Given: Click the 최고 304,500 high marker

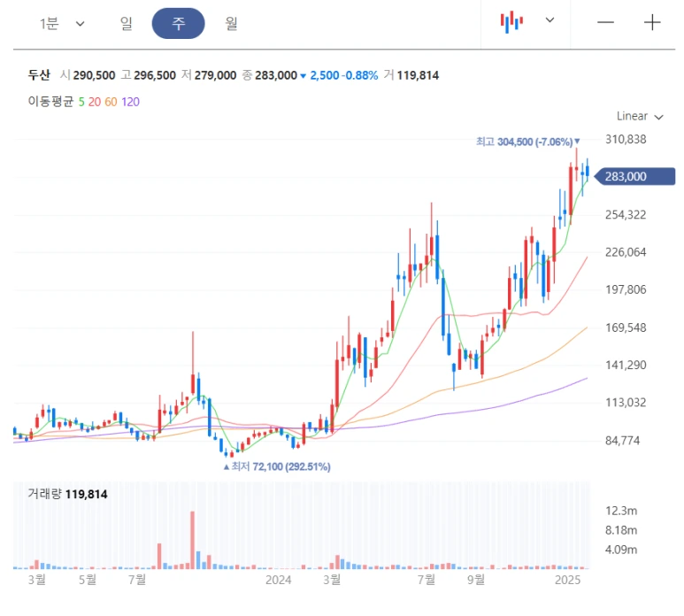Looking at the screenshot, I should click(x=527, y=142).
